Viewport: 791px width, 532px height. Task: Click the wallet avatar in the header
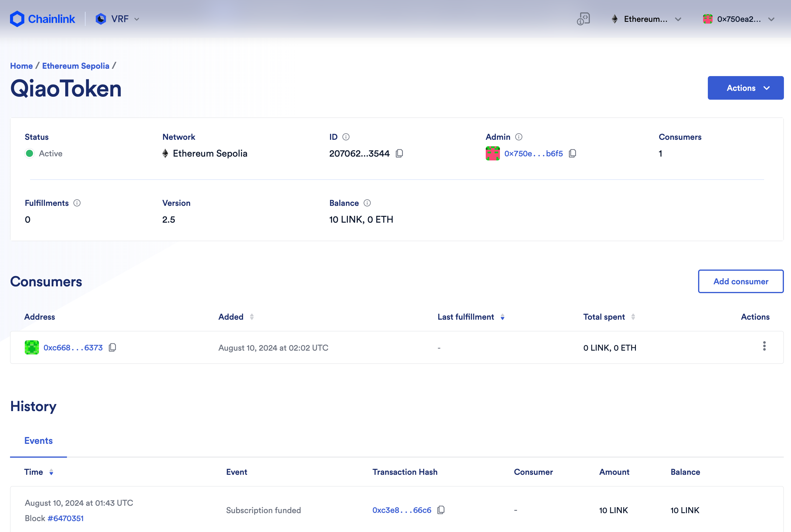coord(708,19)
